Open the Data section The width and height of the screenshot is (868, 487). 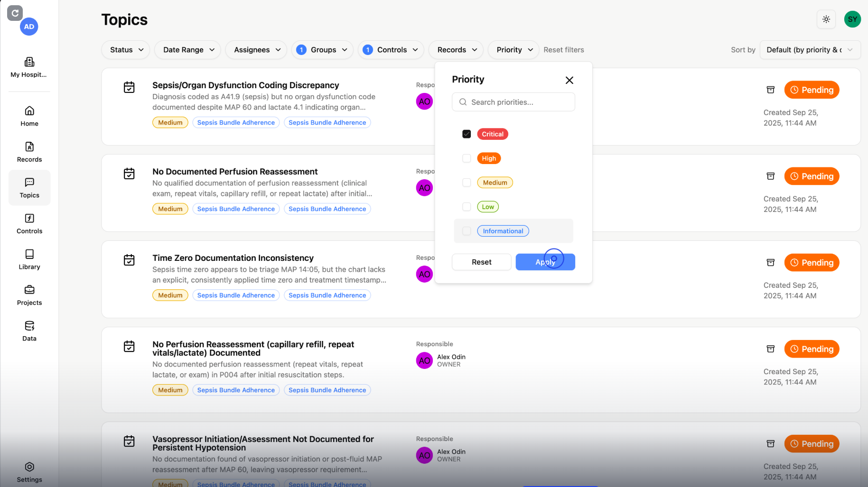pyautogui.click(x=29, y=331)
